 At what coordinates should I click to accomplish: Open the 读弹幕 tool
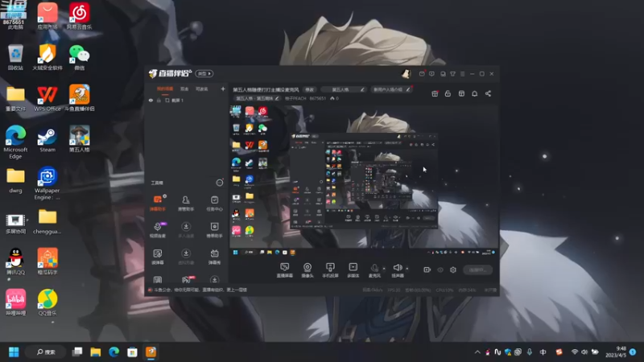click(x=157, y=257)
